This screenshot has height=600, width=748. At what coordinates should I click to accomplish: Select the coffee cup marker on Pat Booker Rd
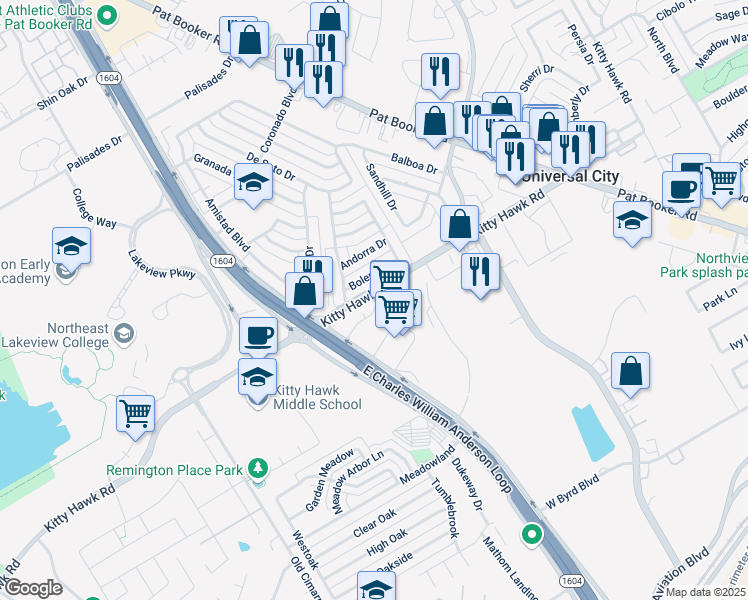tap(681, 189)
